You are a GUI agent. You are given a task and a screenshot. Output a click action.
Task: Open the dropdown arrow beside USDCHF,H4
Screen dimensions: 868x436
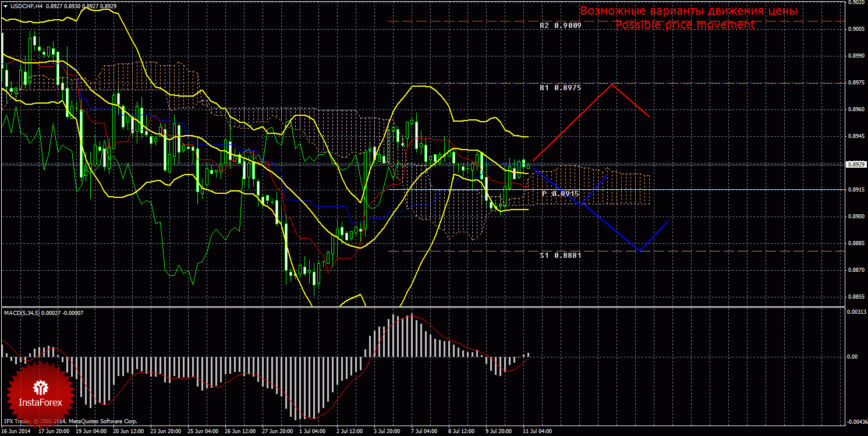(x=5, y=5)
